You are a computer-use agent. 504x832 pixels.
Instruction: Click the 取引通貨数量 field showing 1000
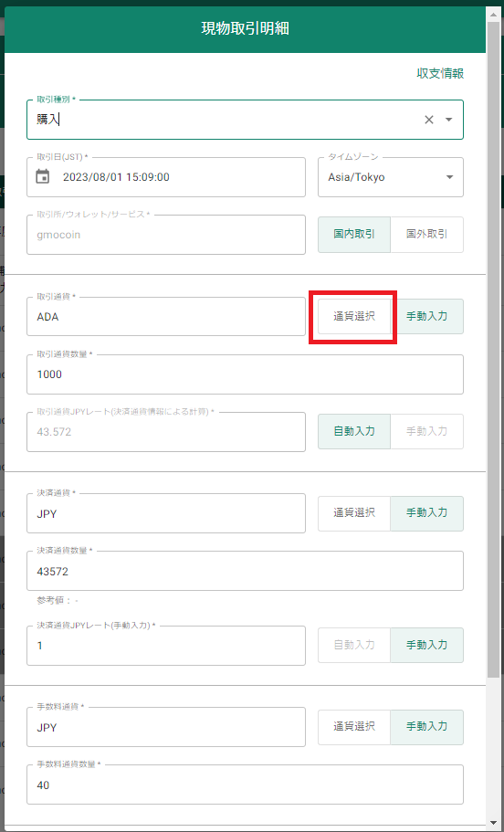coord(245,374)
